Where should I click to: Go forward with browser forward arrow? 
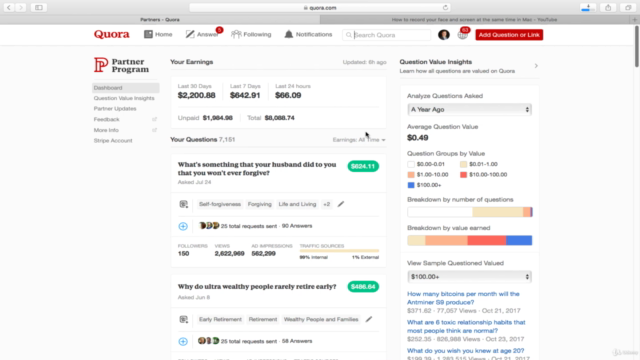click(21, 7)
